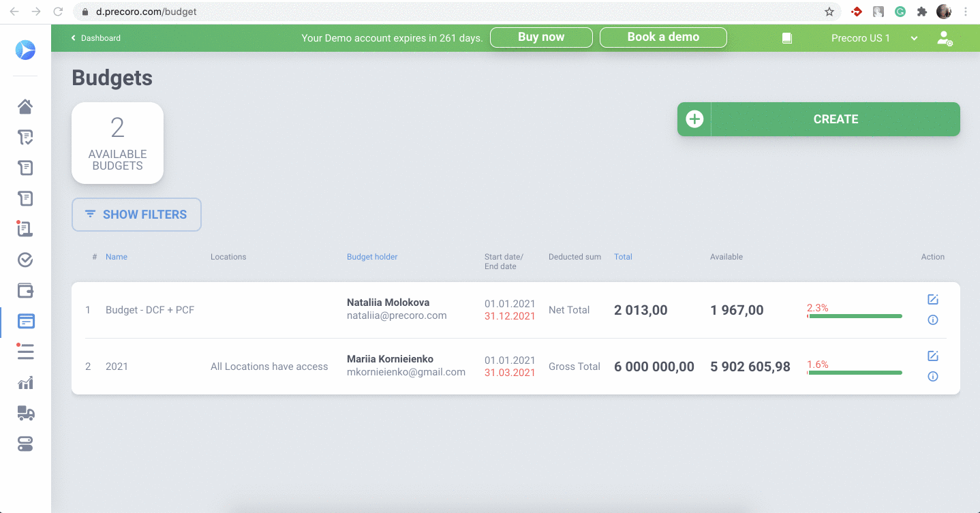Open the wallet icon in the sidebar

(x=25, y=290)
